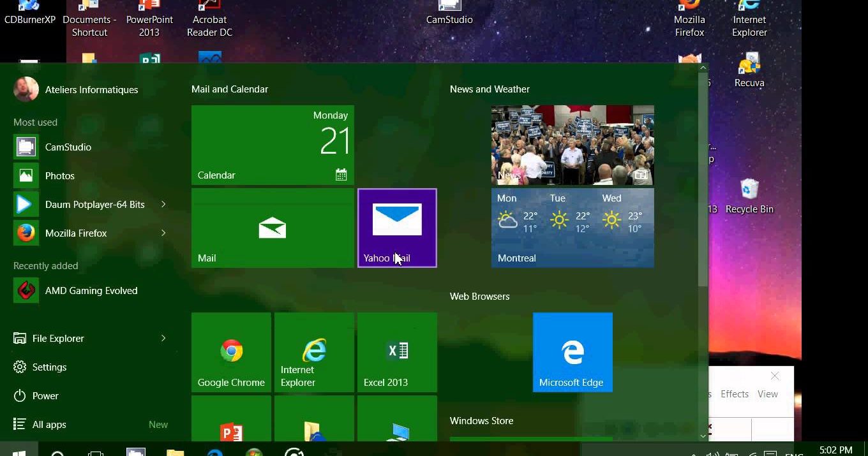Open the Mail tile

click(273, 228)
